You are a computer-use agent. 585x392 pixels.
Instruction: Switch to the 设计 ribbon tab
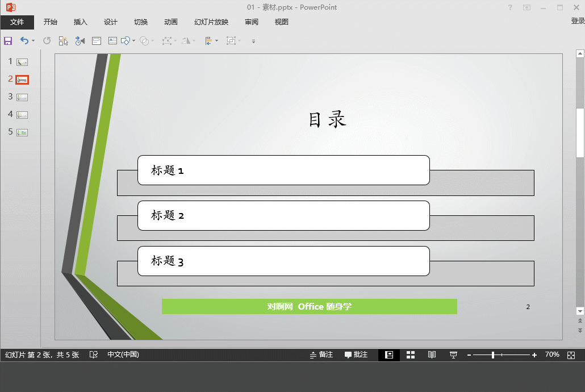coord(110,22)
